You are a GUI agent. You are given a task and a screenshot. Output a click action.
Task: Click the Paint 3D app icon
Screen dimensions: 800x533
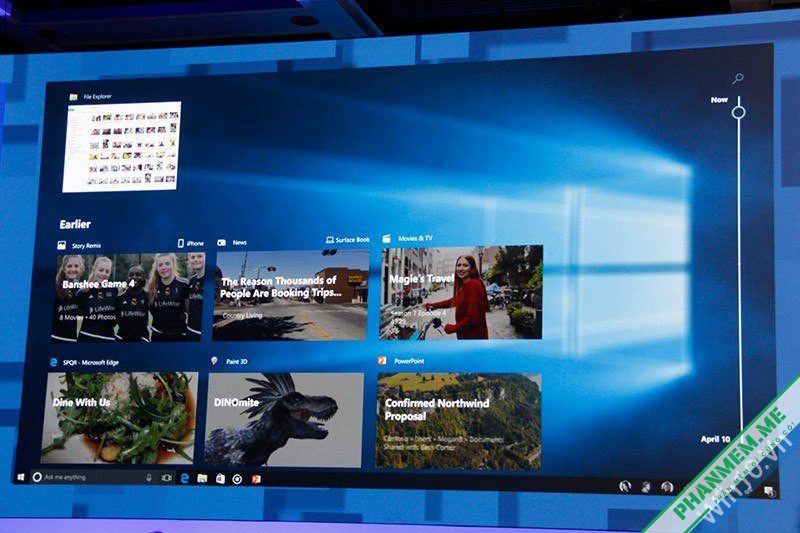(x=214, y=361)
